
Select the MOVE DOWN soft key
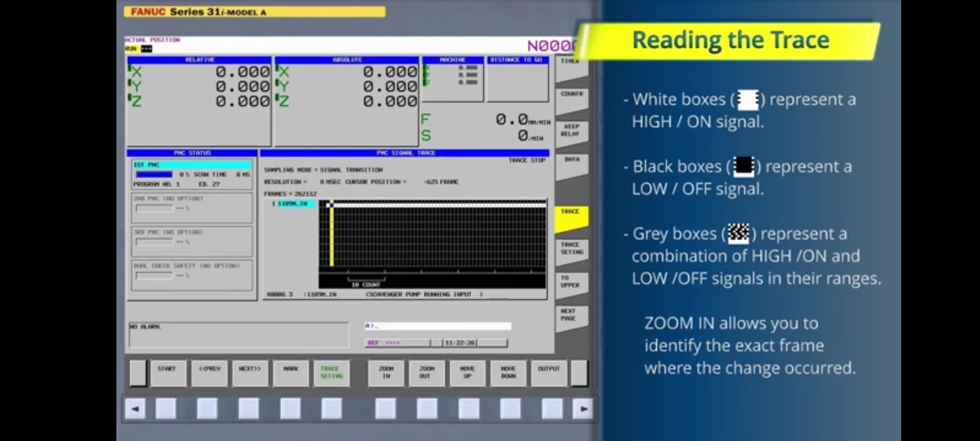click(508, 373)
